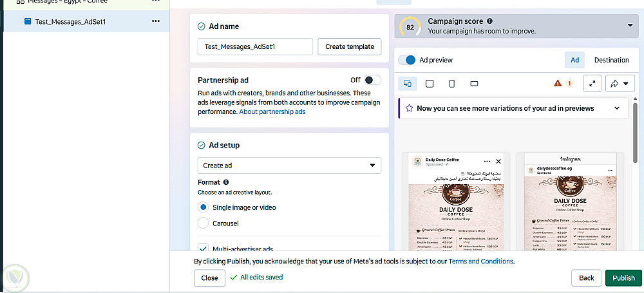Check the Multi-advertiser ads checkbox
The height and width of the screenshot is (293, 644).
coord(204,249)
